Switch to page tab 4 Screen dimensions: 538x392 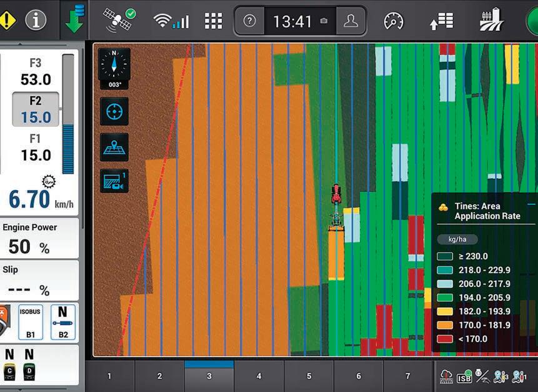point(259,376)
